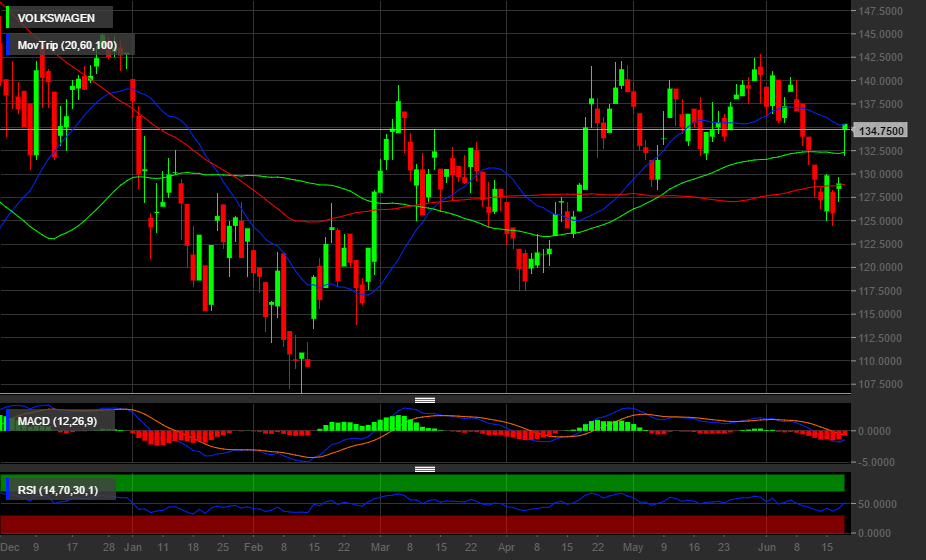This screenshot has width=926, height=560.
Task: Click the 16 date label after May
Action: [694, 548]
